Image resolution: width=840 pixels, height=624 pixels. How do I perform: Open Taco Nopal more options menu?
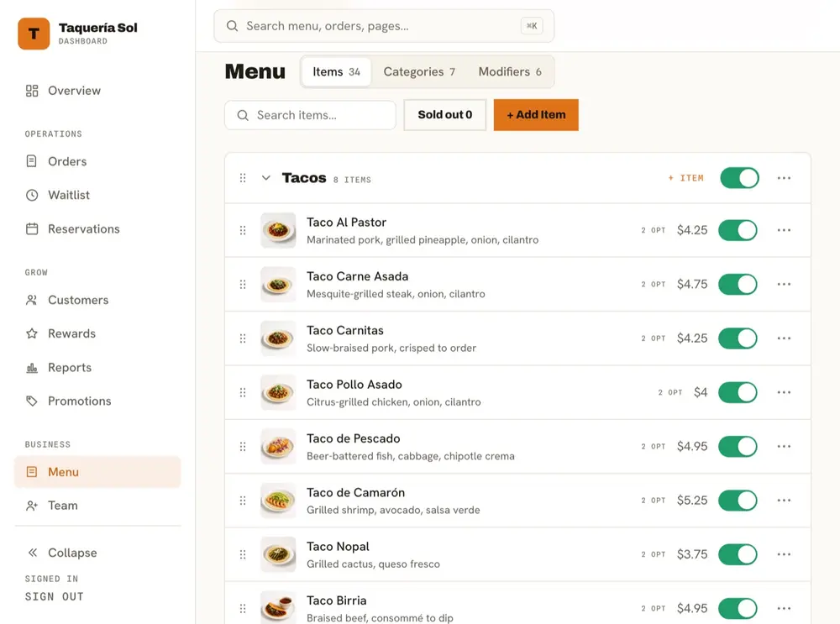click(784, 554)
